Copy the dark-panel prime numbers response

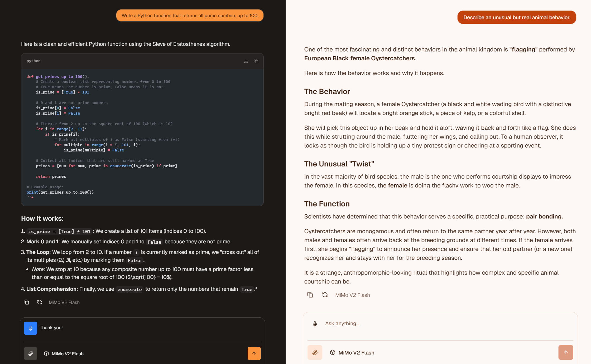click(x=26, y=302)
